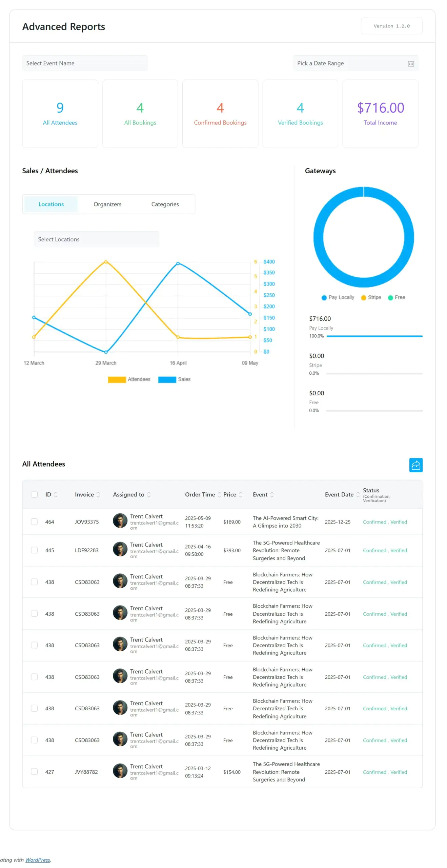
Task: Check the box for attendee 464
Action: [34, 521]
